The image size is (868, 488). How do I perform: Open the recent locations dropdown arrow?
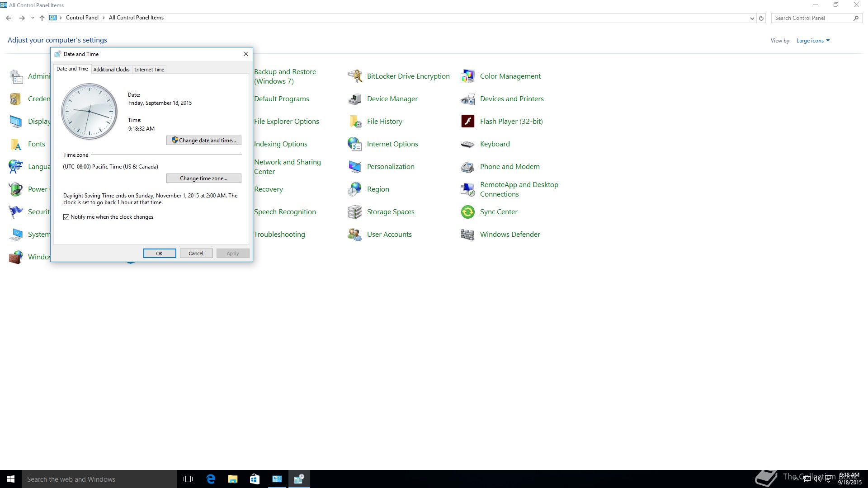(x=33, y=18)
